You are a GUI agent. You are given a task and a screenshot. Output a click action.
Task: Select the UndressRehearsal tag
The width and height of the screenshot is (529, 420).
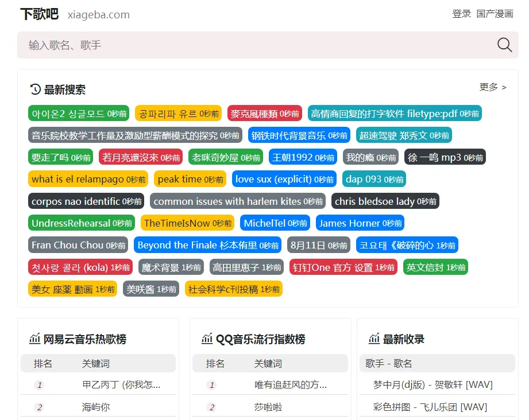click(x=82, y=223)
